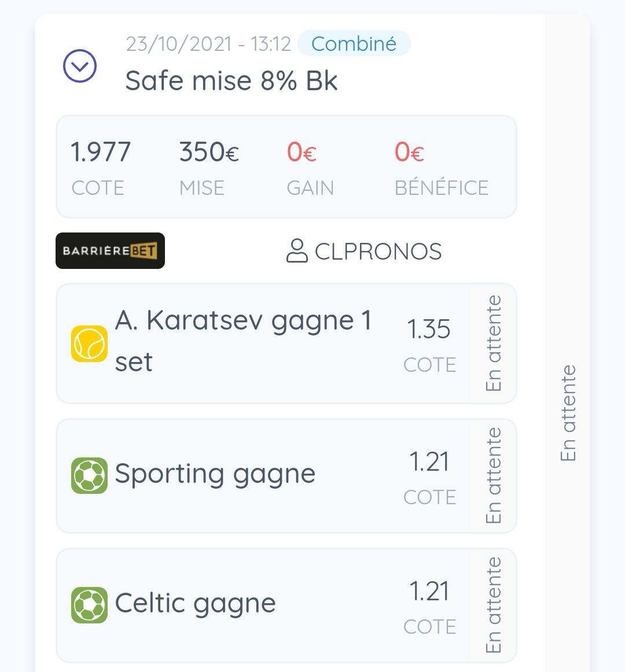Open the CLPRONOS tipster link
The width and height of the screenshot is (625, 672).
point(378,252)
